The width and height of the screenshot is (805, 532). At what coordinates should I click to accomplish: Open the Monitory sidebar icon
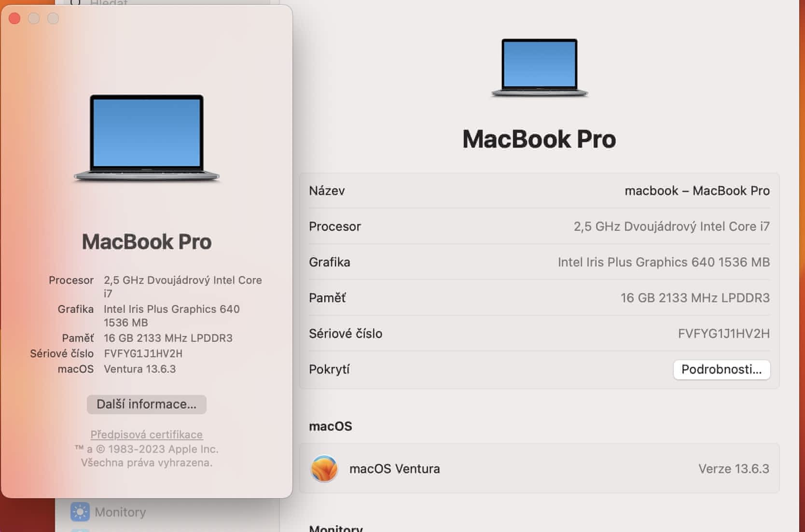[80, 512]
